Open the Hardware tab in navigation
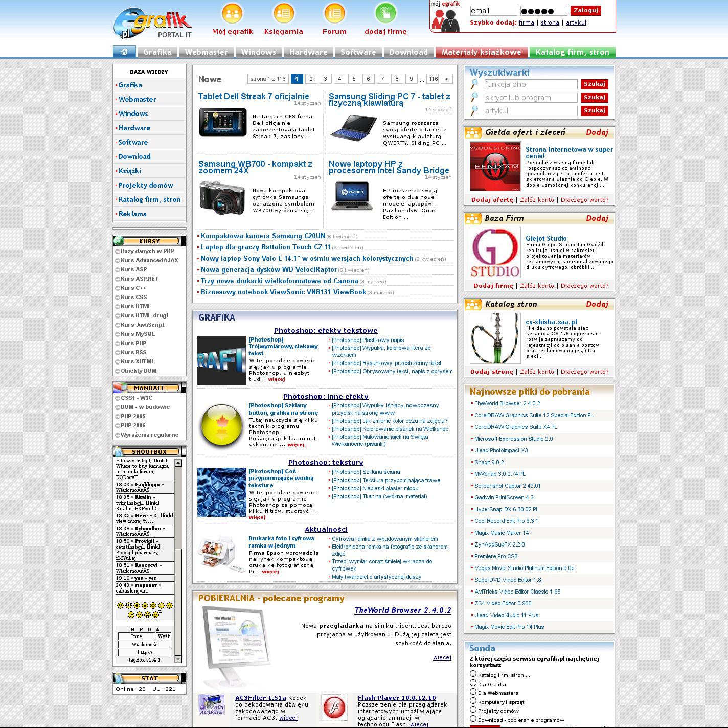Viewport: 728px width, 728px height. [x=308, y=52]
